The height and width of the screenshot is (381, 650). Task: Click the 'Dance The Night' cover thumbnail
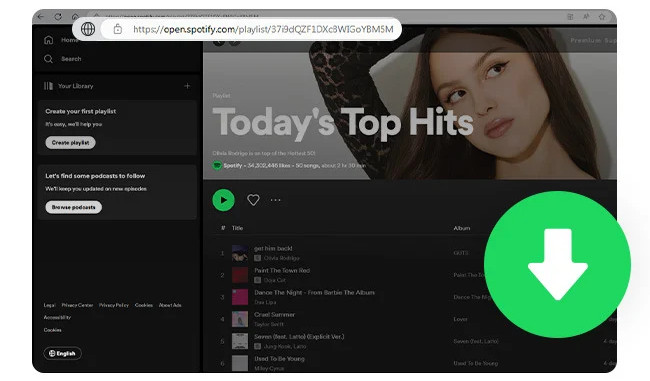[240, 297]
